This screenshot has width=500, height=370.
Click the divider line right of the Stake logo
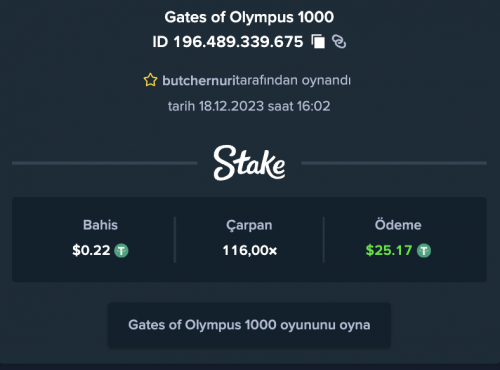394,163
